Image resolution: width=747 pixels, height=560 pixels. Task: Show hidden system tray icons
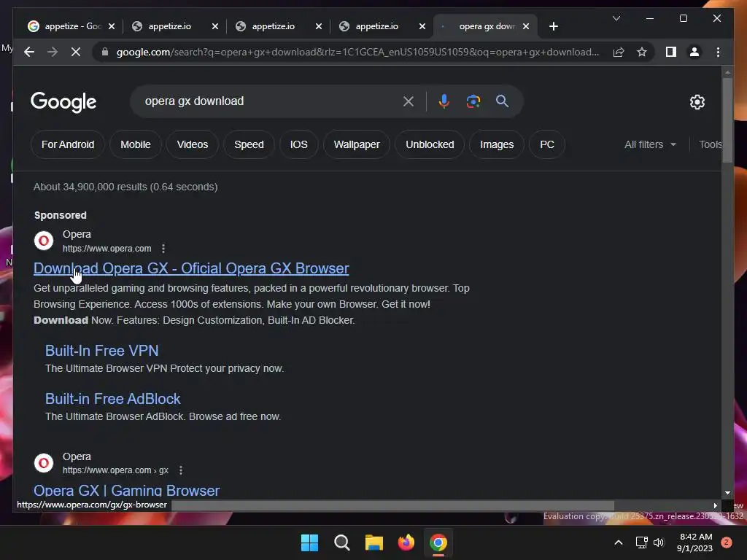tap(619, 542)
